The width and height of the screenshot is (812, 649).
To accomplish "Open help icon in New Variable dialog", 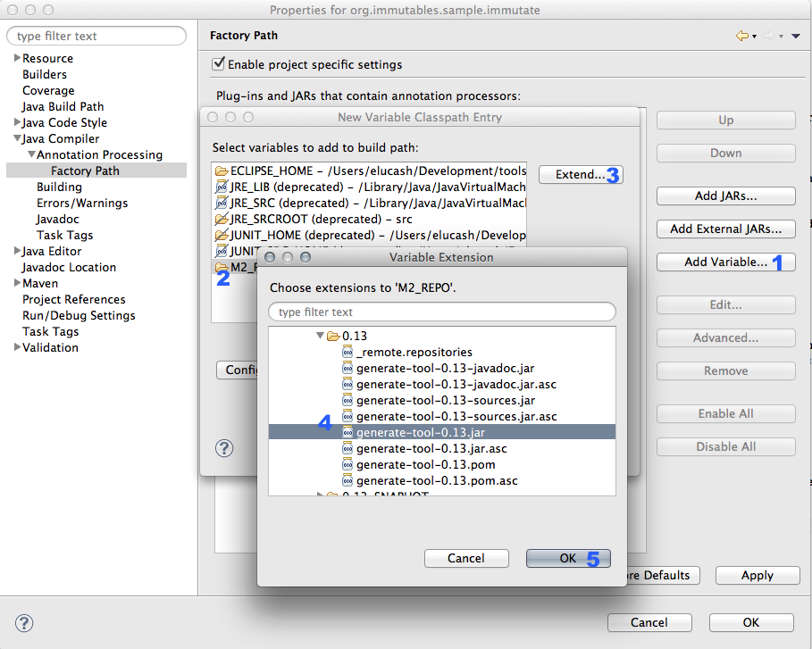I will coord(224,447).
